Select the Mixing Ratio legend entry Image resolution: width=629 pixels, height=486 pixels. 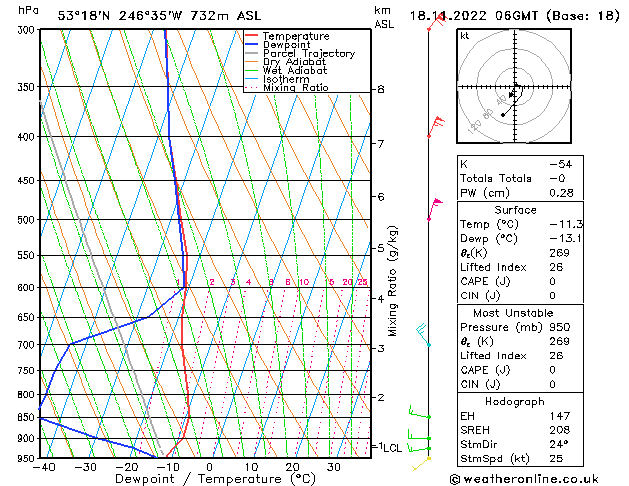tap(295, 88)
